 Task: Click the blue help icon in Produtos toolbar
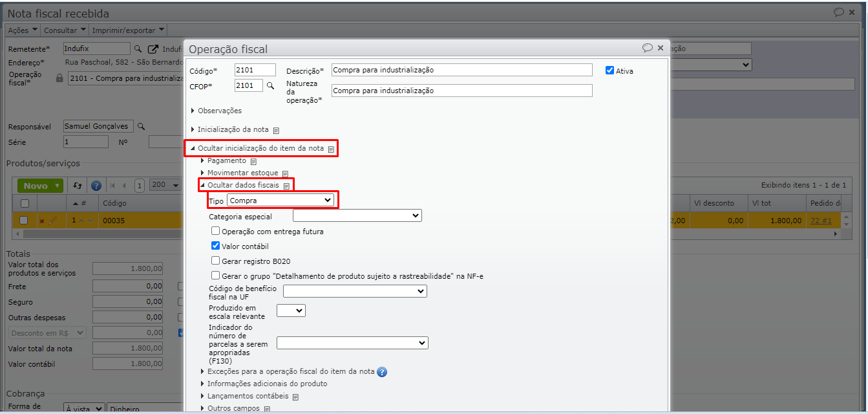click(96, 186)
